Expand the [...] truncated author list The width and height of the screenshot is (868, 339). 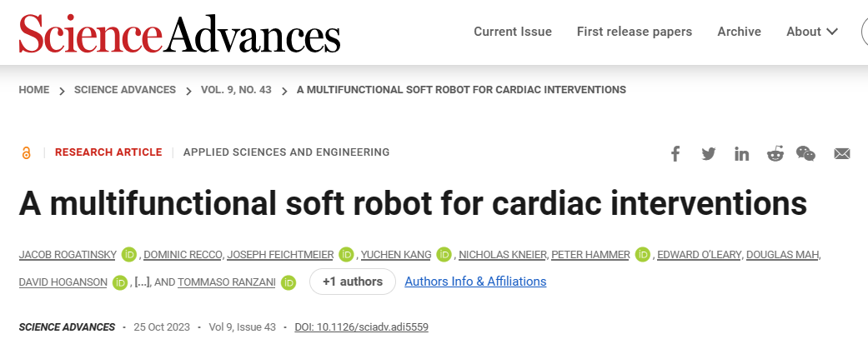pos(143,282)
